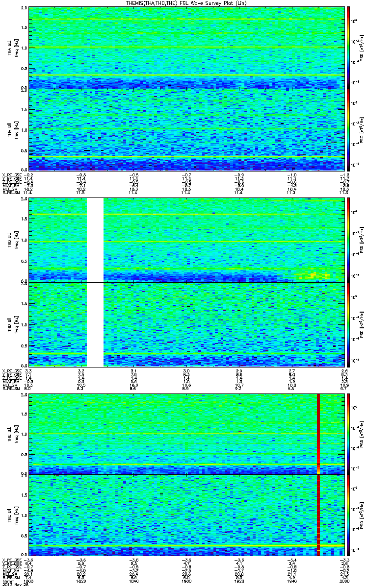The image size is (368, 588).
Task: Click the "1840" time tick label
Action: [x=133, y=581]
